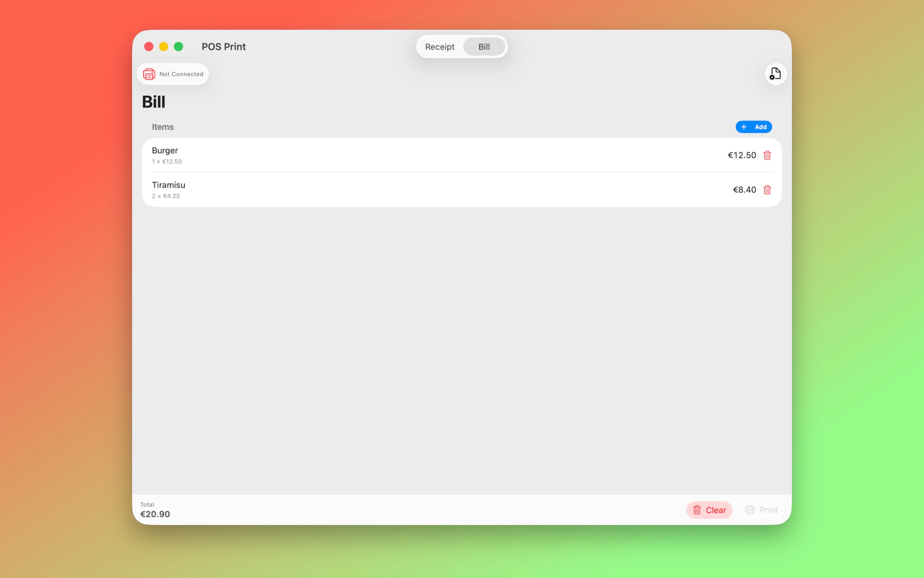This screenshot has width=924, height=578.
Task: Close the POS Print window
Action: click(149, 47)
